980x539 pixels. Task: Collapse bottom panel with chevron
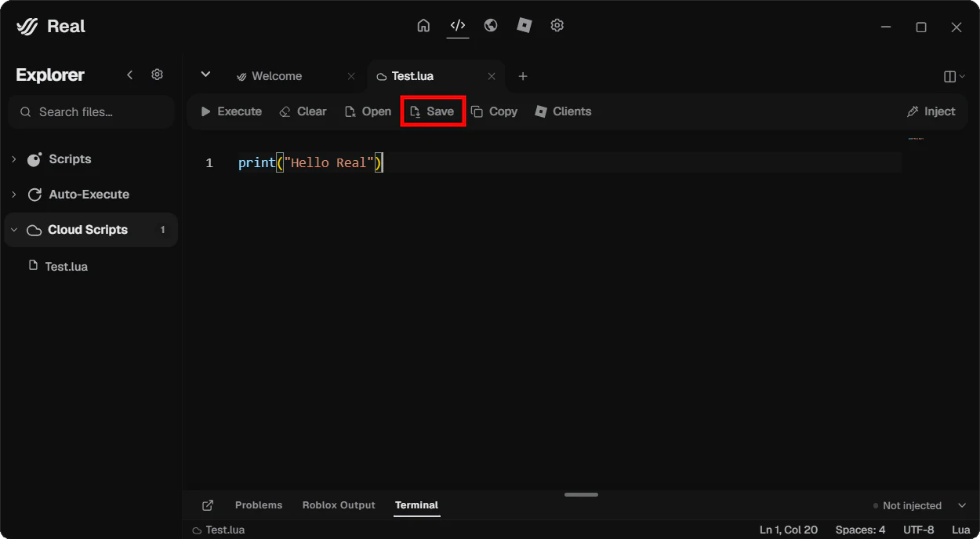[x=963, y=505]
